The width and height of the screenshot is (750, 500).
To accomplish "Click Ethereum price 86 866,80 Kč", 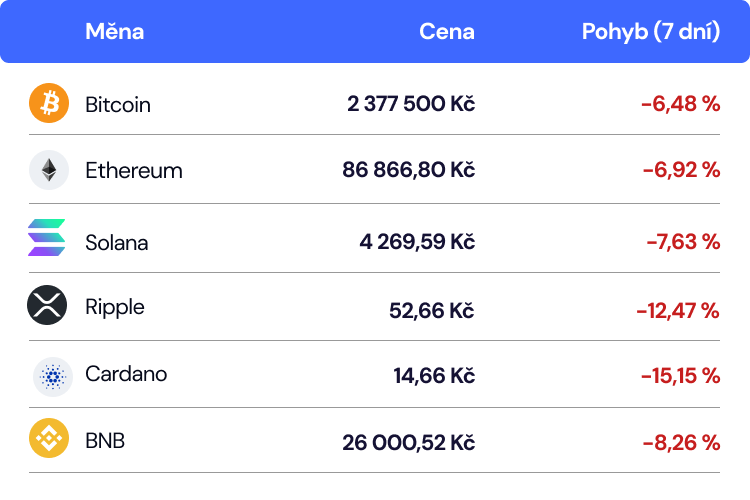I will coord(408,170).
